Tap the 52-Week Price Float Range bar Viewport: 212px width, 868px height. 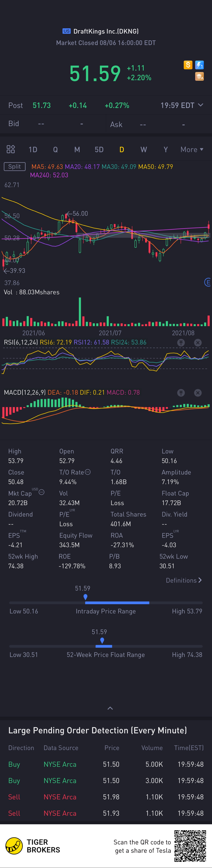point(106,646)
